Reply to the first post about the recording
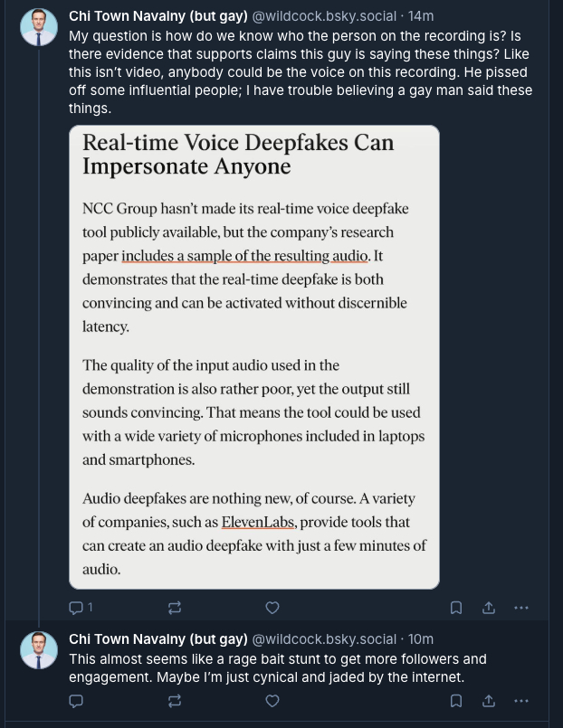The width and height of the screenshot is (563, 728). [77, 608]
